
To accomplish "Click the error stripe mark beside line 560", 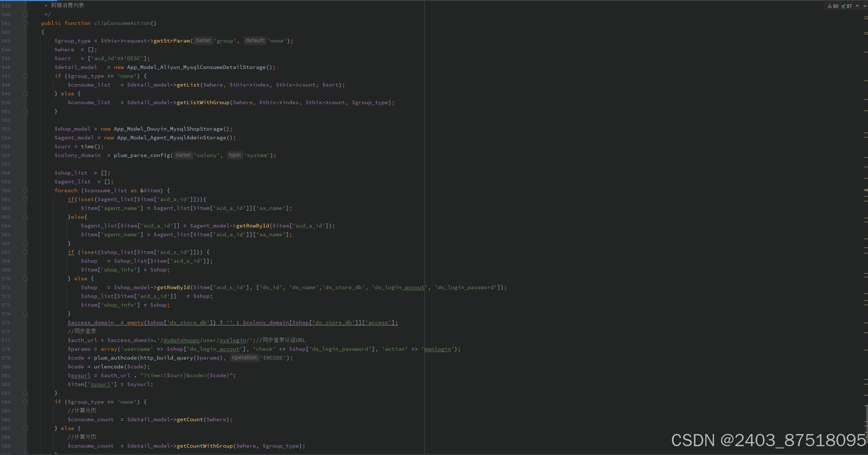I will coord(866,190).
